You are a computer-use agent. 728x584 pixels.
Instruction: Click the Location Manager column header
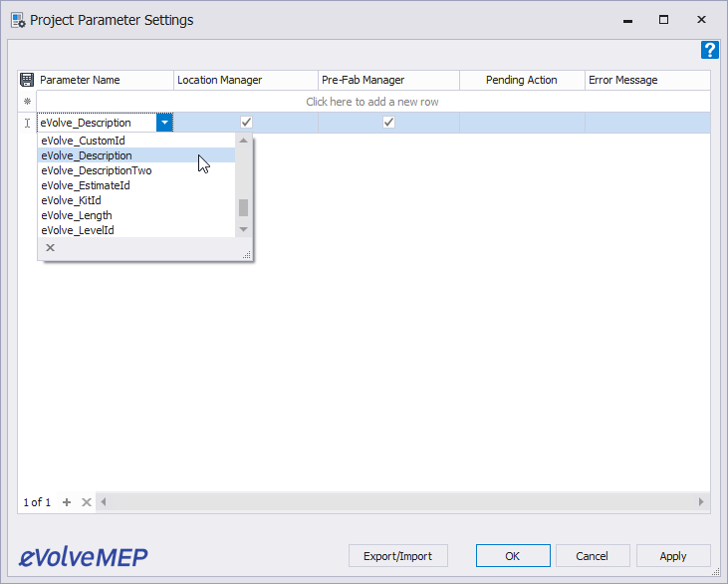(246, 80)
